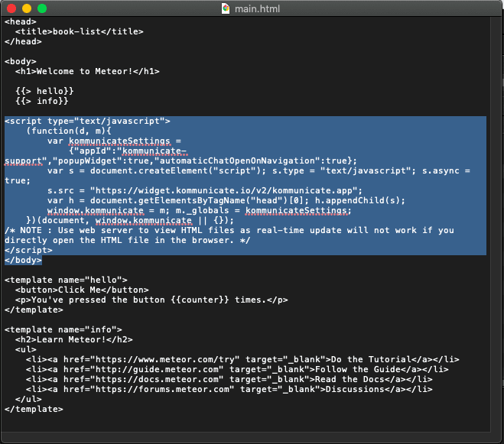Place cursor on Welcome to Meteor heading
The width and height of the screenshot is (504, 444).
[x=87, y=71]
